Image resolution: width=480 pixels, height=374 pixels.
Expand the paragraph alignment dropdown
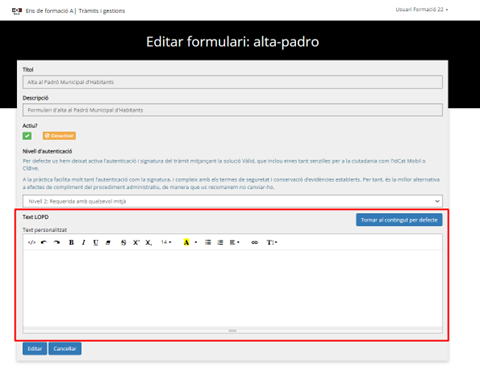point(235,242)
